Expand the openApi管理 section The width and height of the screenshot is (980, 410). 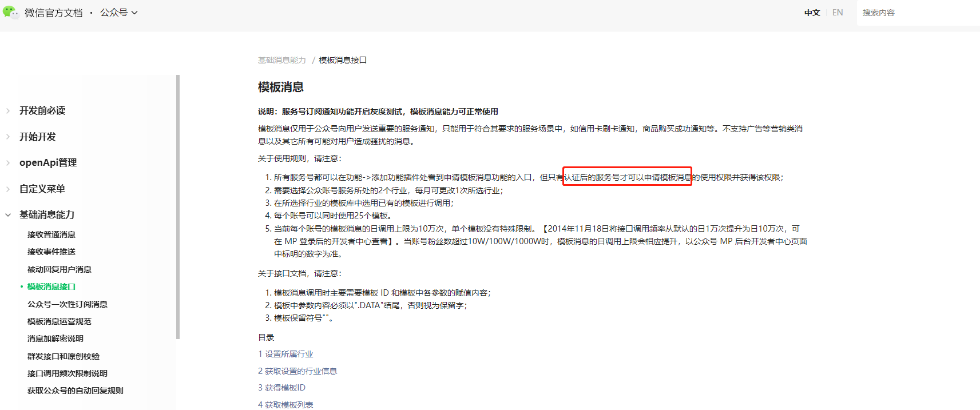[x=48, y=163]
